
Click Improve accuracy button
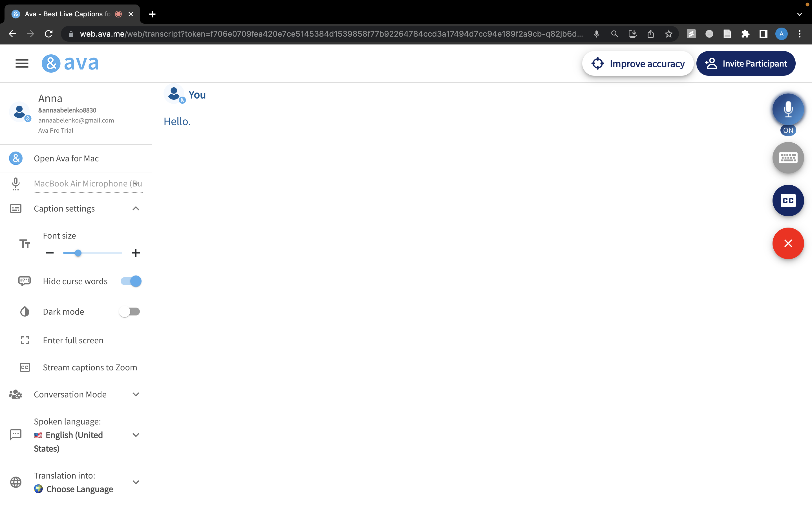tap(637, 63)
